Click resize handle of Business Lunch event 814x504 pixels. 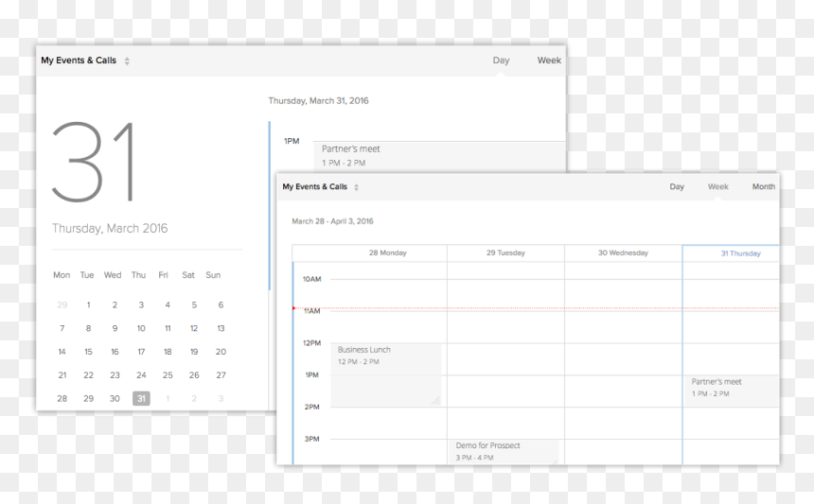coord(435,400)
